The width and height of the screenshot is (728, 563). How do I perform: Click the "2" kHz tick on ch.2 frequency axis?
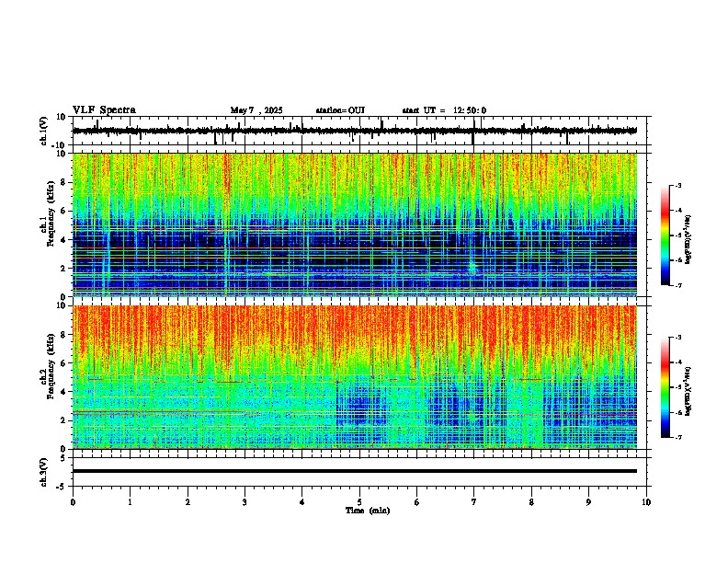(64, 420)
